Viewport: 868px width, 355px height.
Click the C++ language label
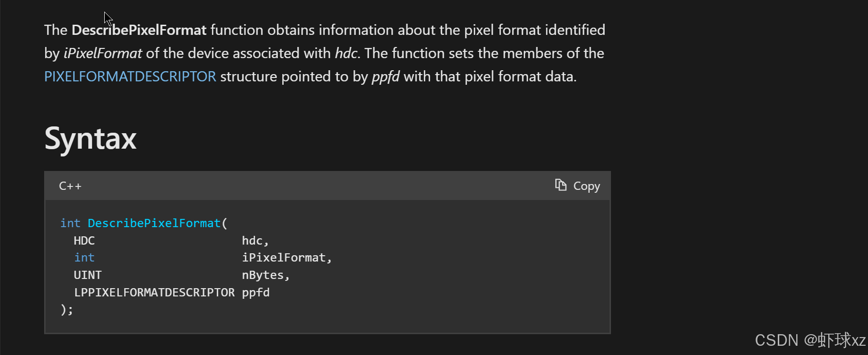click(x=70, y=186)
